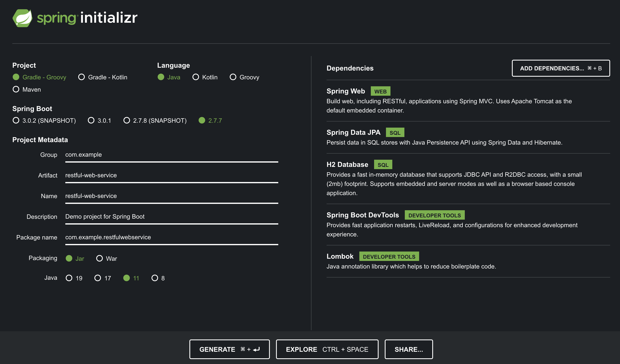The width and height of the screenshot is (620, 364).
Task: Click the Description input field
Action: point(172,217)
